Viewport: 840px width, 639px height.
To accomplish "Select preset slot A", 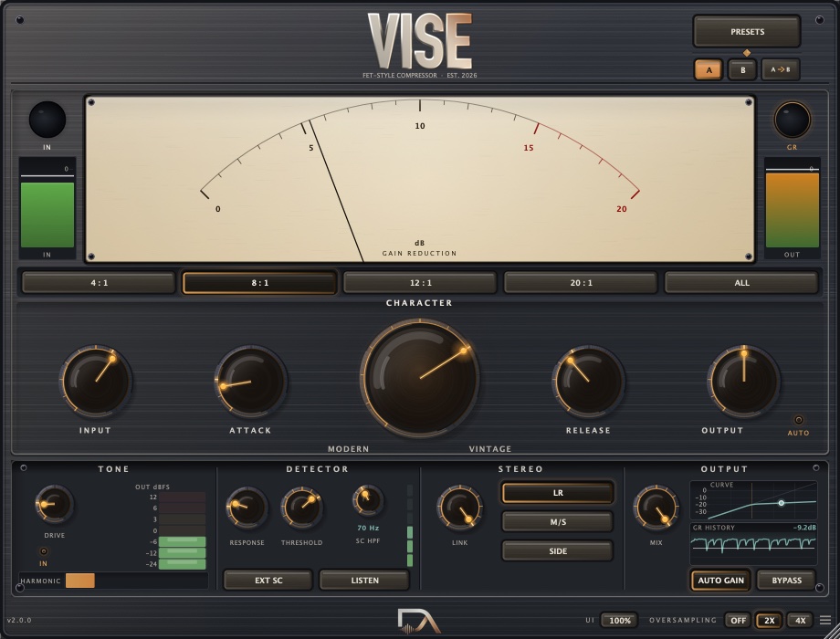I will (x=709, y=69).
